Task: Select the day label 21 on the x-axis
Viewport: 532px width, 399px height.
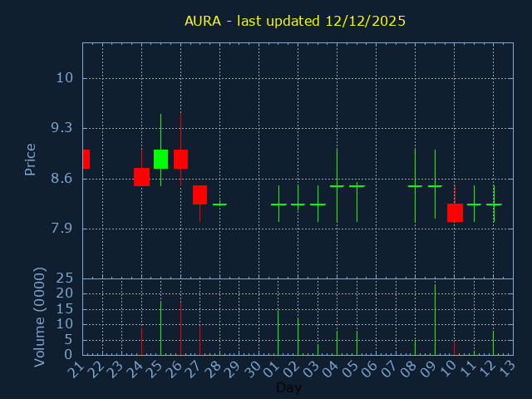Action: coord(76,369)
